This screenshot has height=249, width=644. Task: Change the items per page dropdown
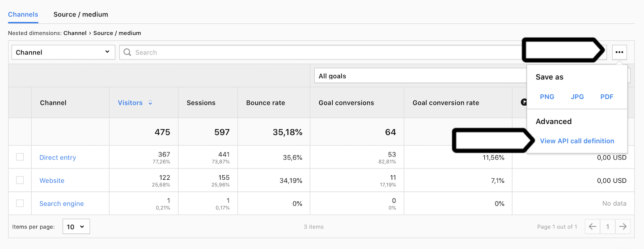click(76, 227)
